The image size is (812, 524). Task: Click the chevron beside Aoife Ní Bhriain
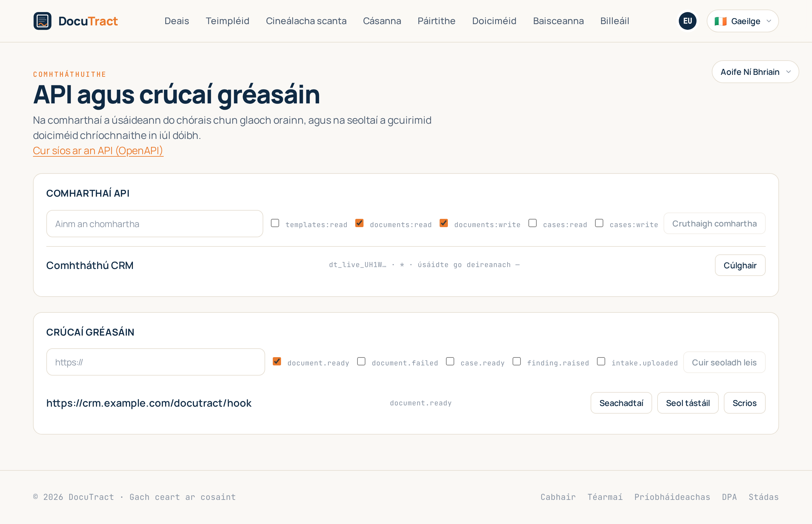(788, 72)
